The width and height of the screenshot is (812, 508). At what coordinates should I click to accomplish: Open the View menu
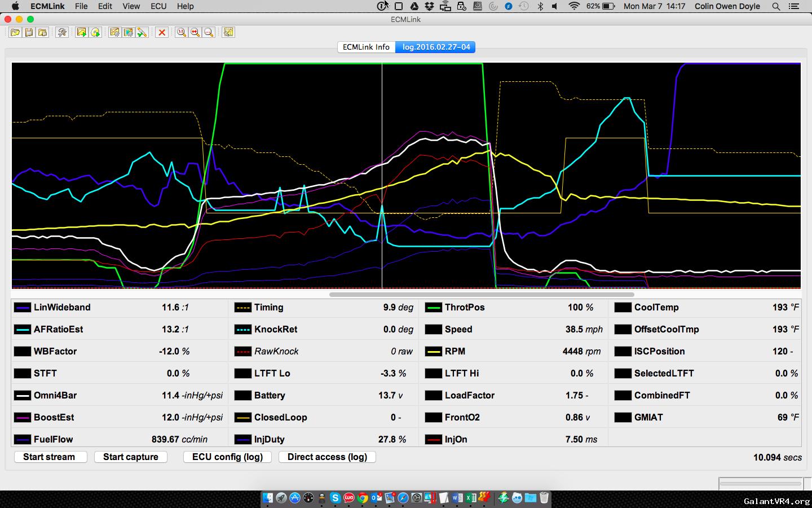131,6
